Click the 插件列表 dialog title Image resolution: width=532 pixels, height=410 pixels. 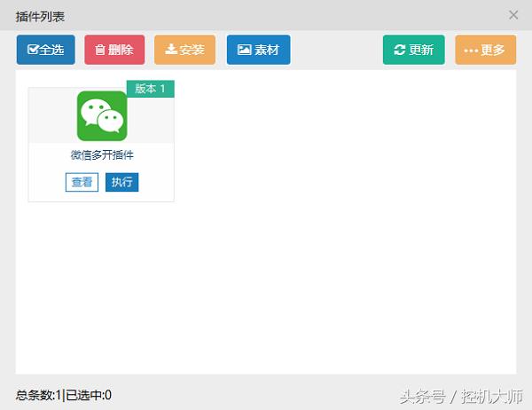tap(40, 17)
